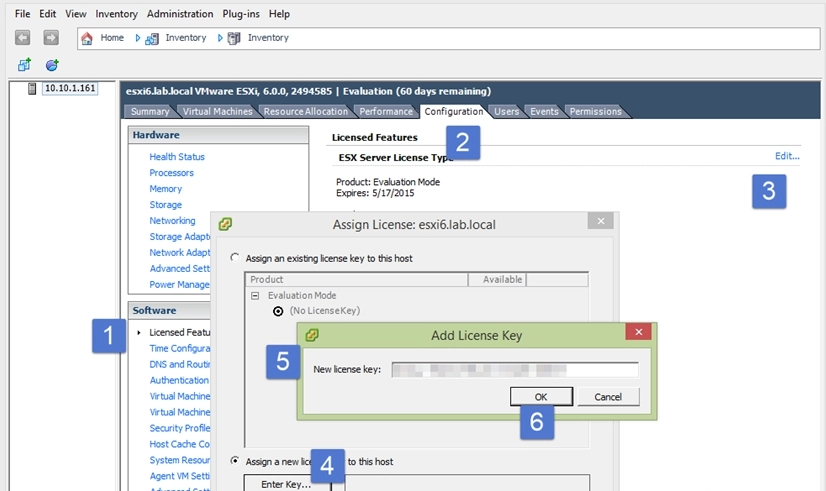Click the New license key input field
Image resolution: width=826 pixels, height=491 pixels.
pyautogui.click(x=514, y=370)
